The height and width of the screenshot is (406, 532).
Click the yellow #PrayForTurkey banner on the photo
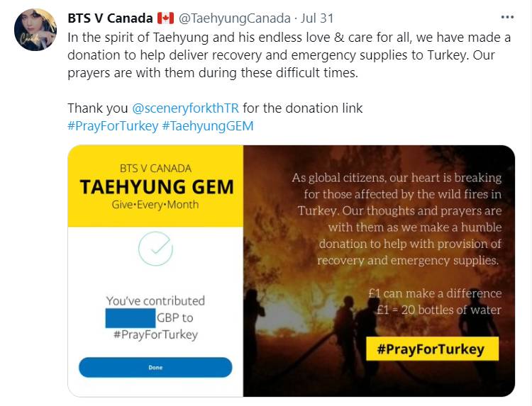point(433,349)
